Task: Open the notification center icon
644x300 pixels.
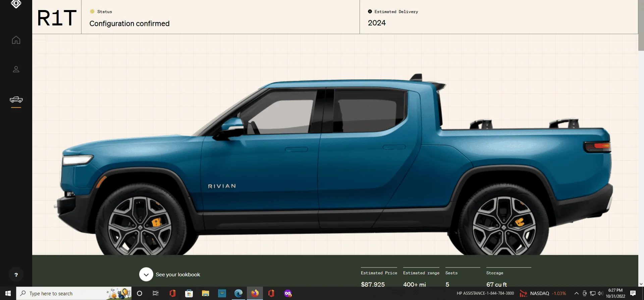Action: [x=633, y=293]
